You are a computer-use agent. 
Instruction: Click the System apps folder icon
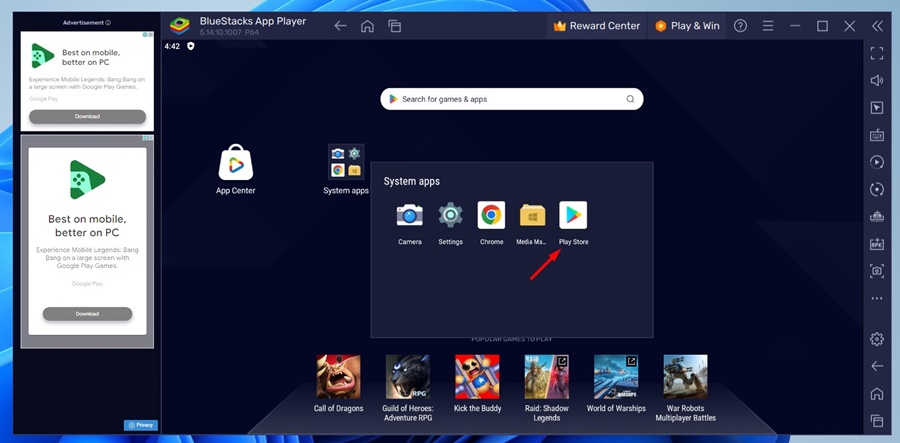click(x=346, y=162)
